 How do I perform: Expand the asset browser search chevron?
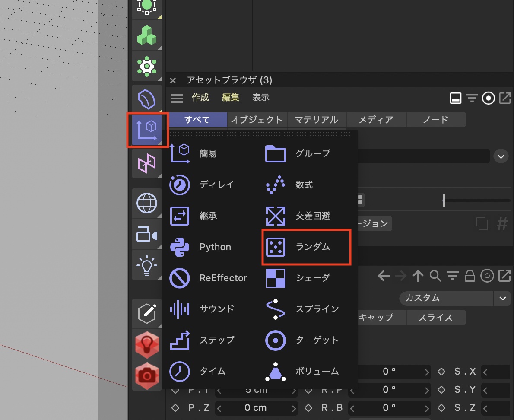501,156
